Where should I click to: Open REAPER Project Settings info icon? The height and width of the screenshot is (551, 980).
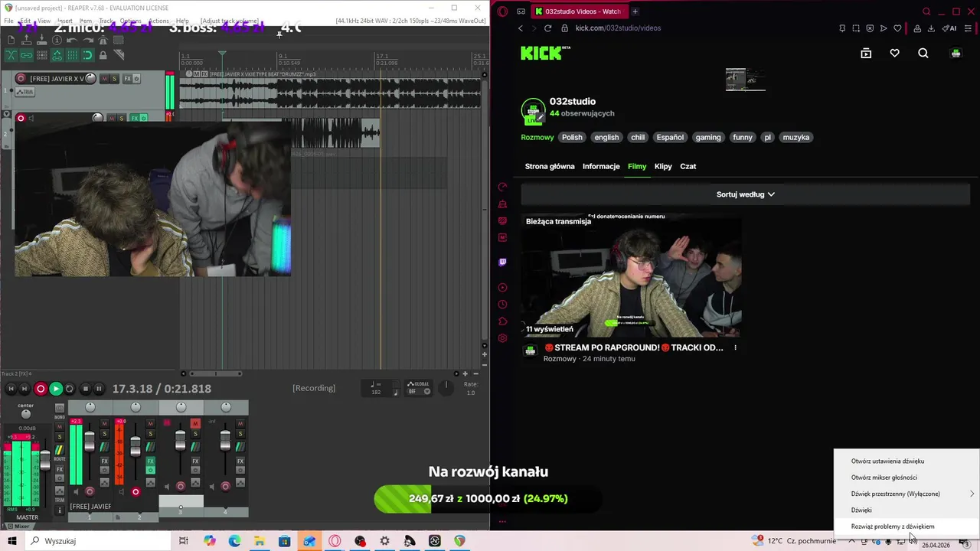click(57, 40)
